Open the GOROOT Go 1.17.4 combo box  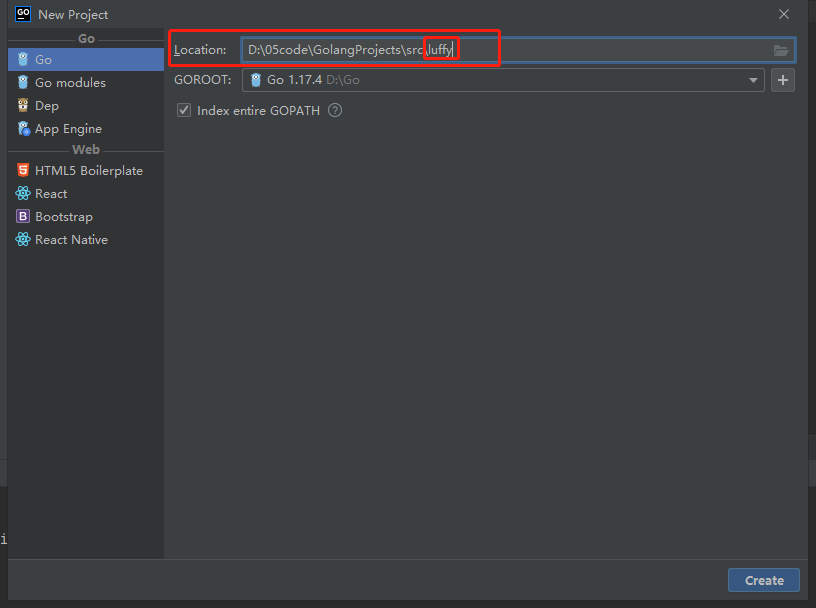tap(503, 80)
